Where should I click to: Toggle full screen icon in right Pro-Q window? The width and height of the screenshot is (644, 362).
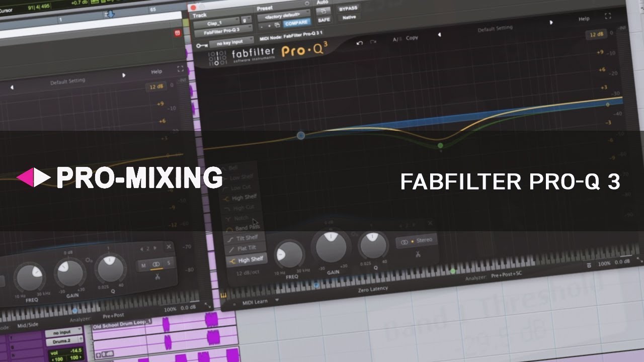point(608,16)
